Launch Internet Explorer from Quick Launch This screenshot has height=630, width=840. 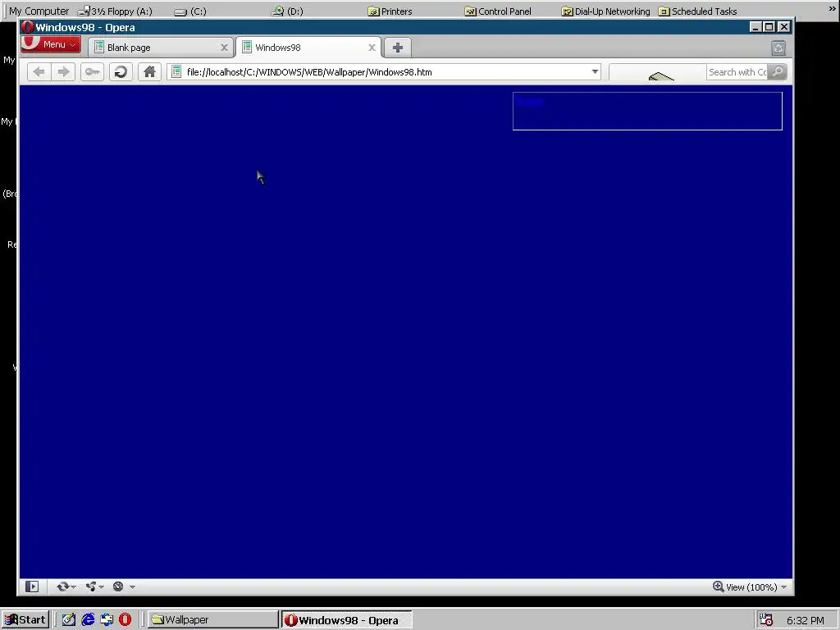point(88,620)
